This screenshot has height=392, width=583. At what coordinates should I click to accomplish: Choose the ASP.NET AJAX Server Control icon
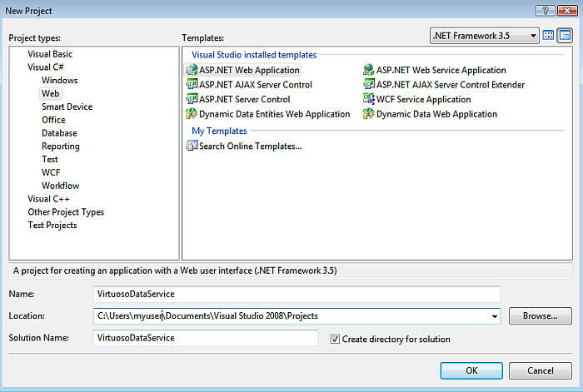pyautogui.click(x=192, y=85)
